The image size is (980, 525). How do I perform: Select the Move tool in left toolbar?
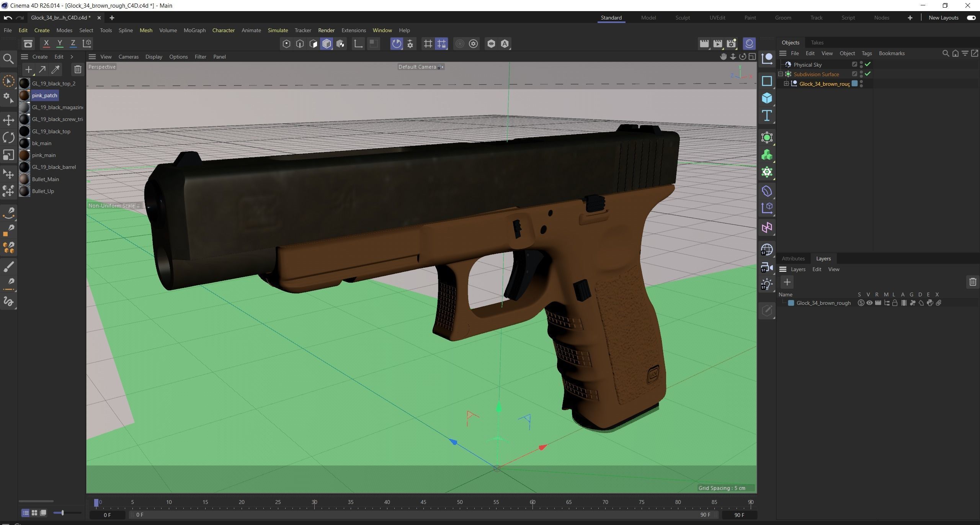(8, 120)
